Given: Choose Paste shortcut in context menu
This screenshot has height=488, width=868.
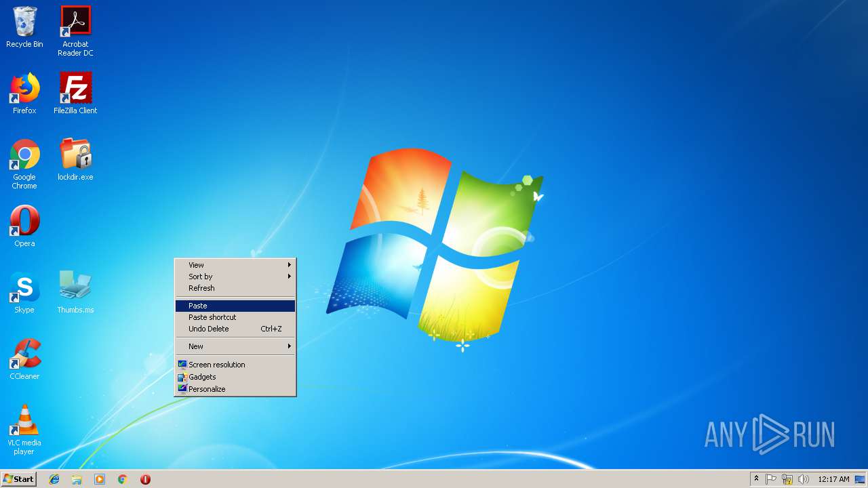Looking at the screenshot, I should tap(235, 317).
